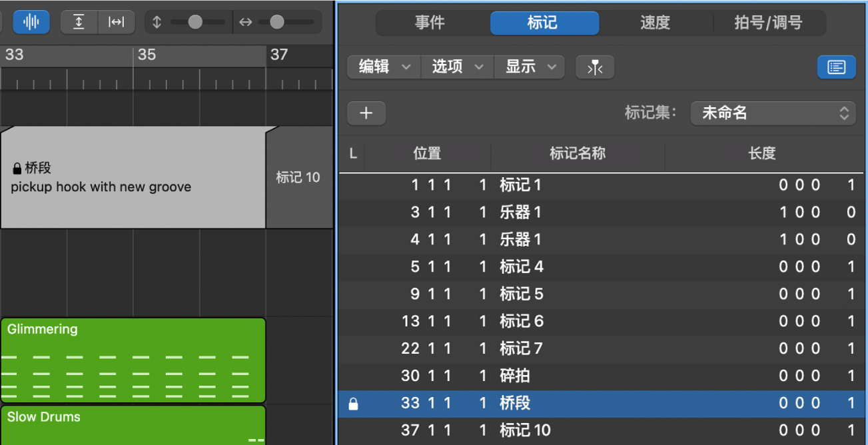Toggle the waveform zoom button

click(31, 22)
